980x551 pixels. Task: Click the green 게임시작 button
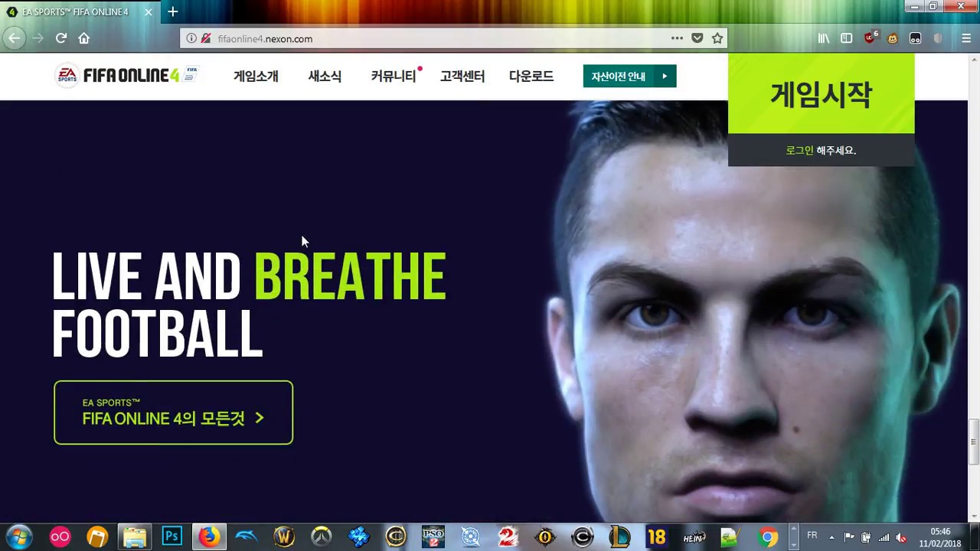pos(821,94)
